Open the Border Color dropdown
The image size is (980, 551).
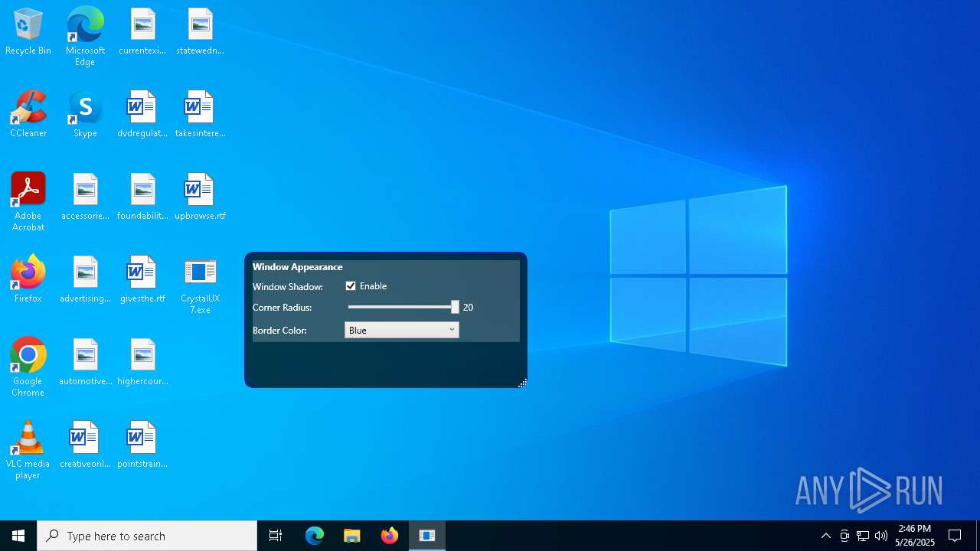402,330
